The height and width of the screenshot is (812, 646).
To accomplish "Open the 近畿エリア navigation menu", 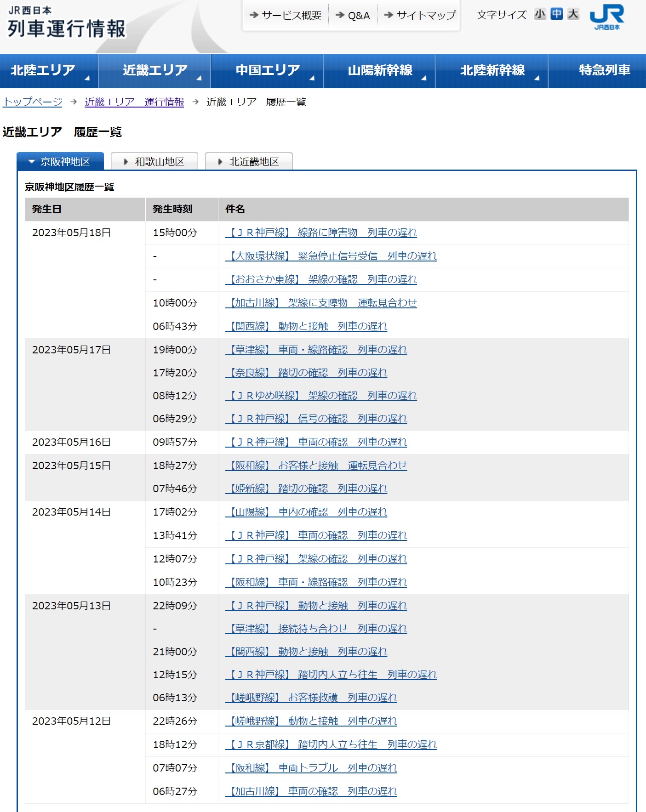I will pos(154,71).
